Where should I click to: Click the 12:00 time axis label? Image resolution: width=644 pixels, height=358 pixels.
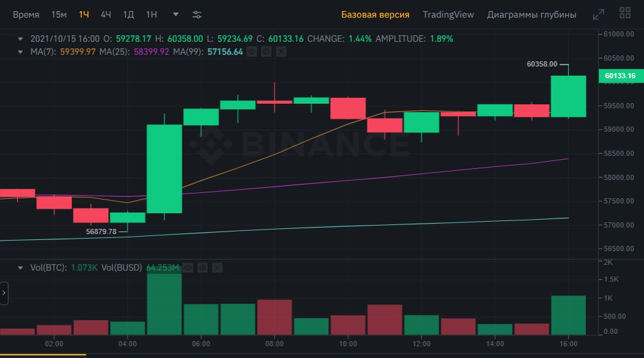coord(422,344)
